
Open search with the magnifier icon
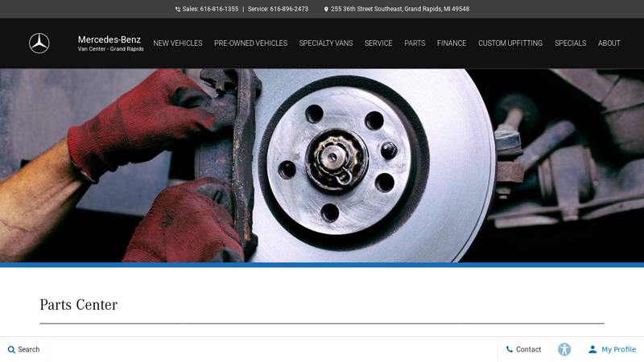point(11,350)
